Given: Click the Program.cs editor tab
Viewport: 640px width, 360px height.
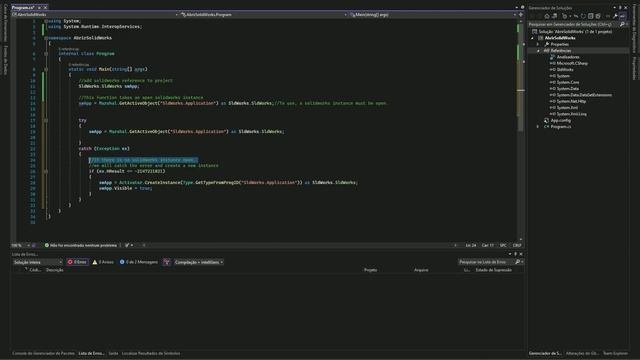Looking at the screenshot, I should coord(23,7).
